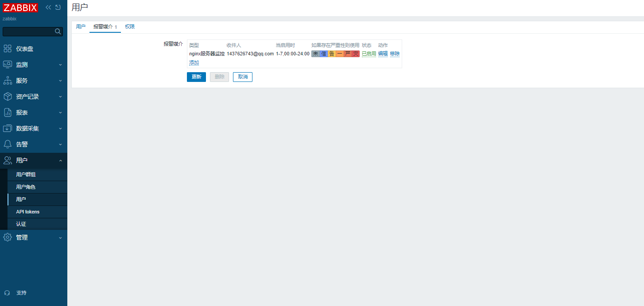Click the 更新 button
The image size is (644, 306).
point(196,77)
